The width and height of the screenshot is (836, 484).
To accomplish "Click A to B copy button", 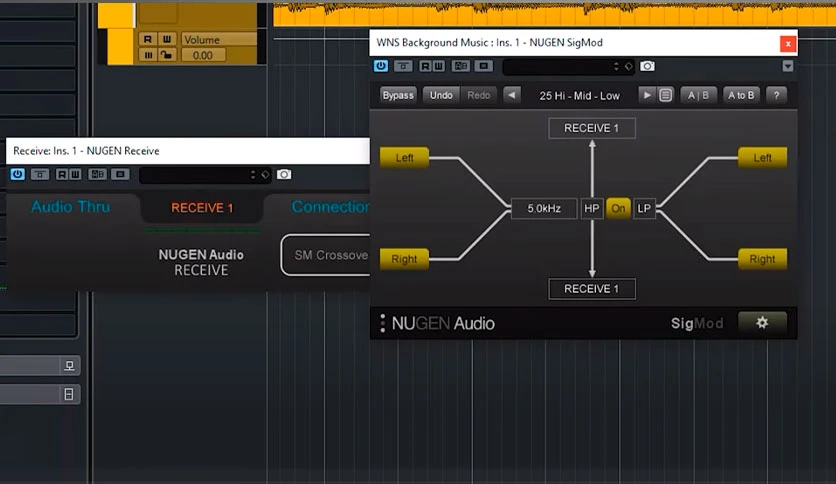I will pyautogui.click(x=741, y=95).
